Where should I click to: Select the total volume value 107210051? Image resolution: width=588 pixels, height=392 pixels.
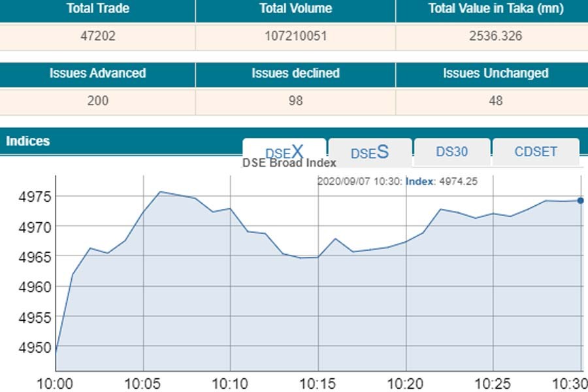click(x=295, y=36)
